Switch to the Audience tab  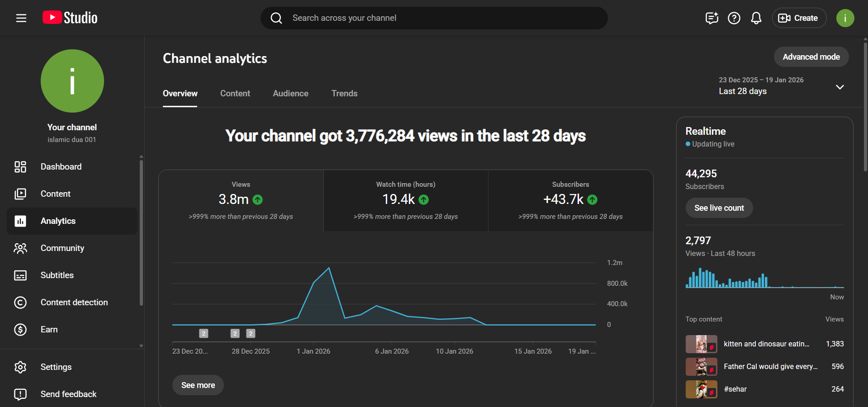pos(290,94)
